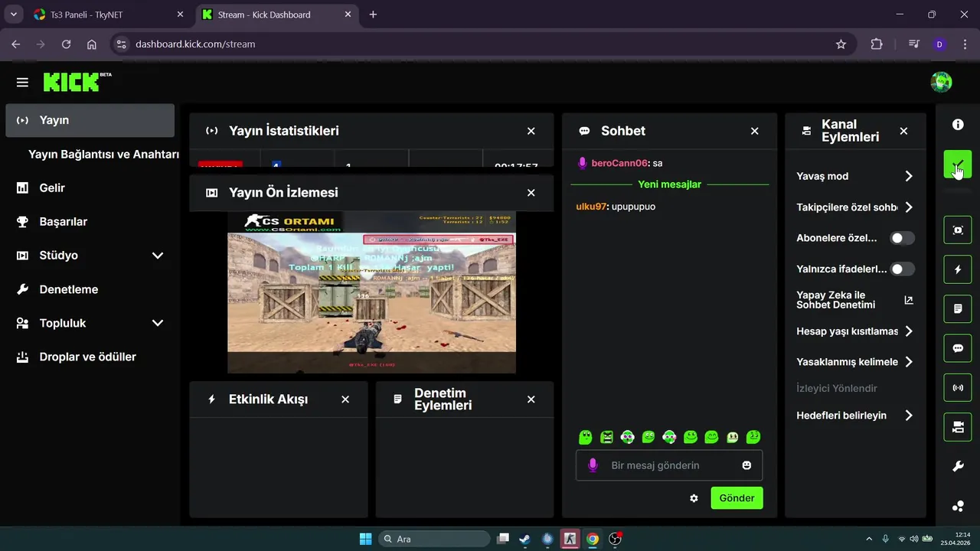Insert the pale light-green emote
Screen dimensions: 980x551
(x=732, y=437)
